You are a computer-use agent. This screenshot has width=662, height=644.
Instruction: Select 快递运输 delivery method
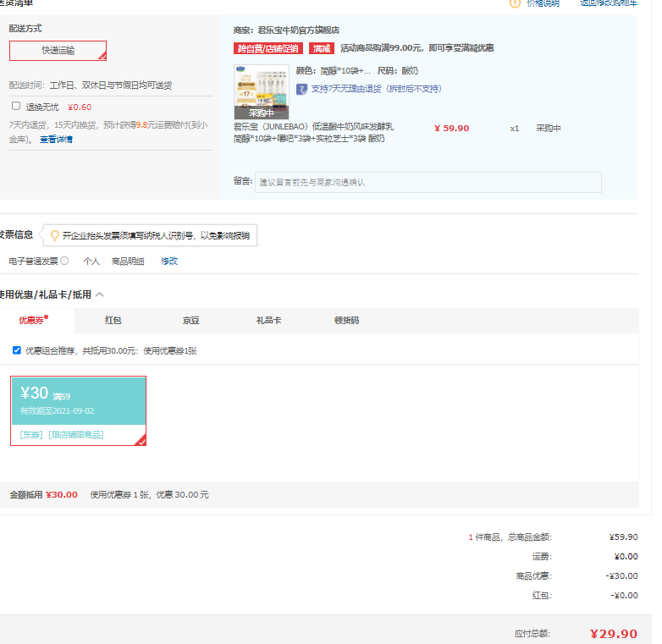tap(58, 51)
